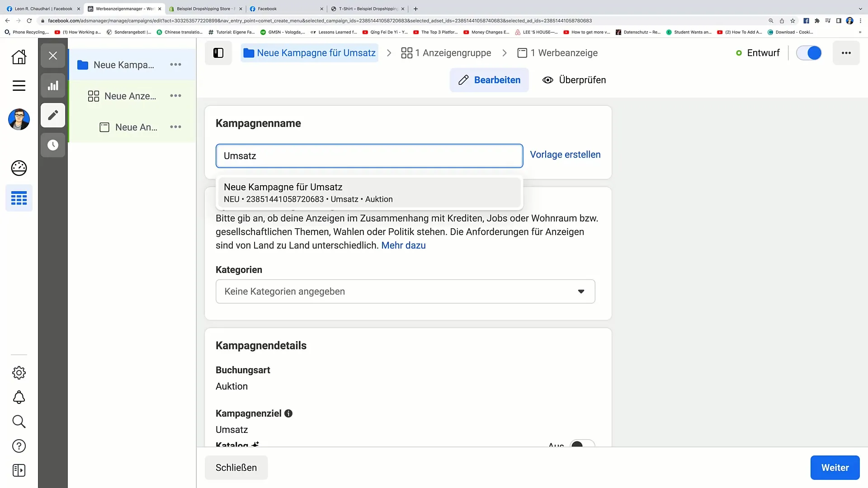Click the single ad document icon in sidebar
Viewport: 868px width, 488px height.
tap(104, 127)
